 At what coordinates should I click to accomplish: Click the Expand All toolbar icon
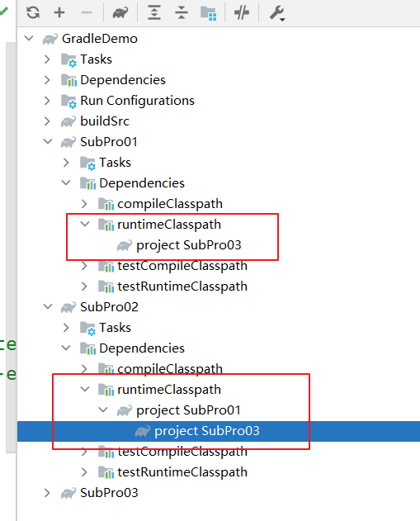pos(154,12)
